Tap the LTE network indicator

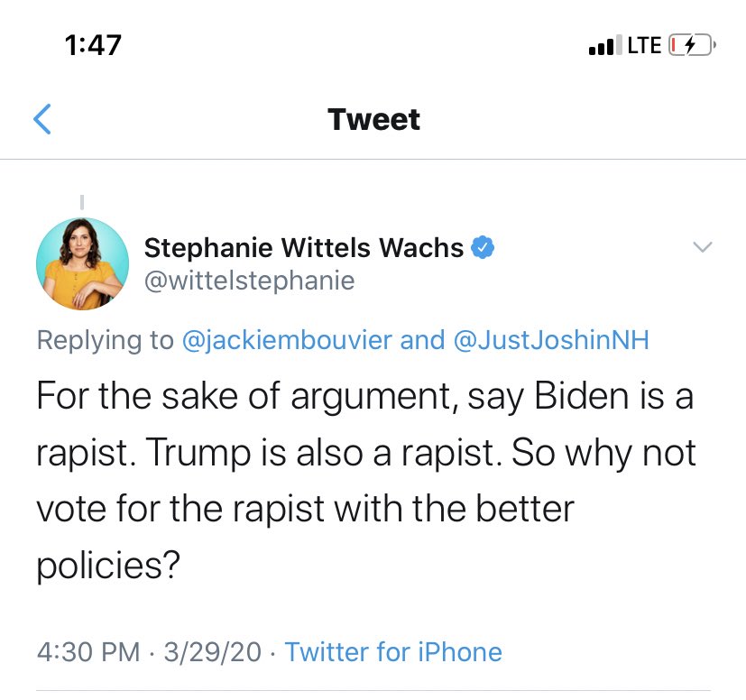(x=645, y=45)
